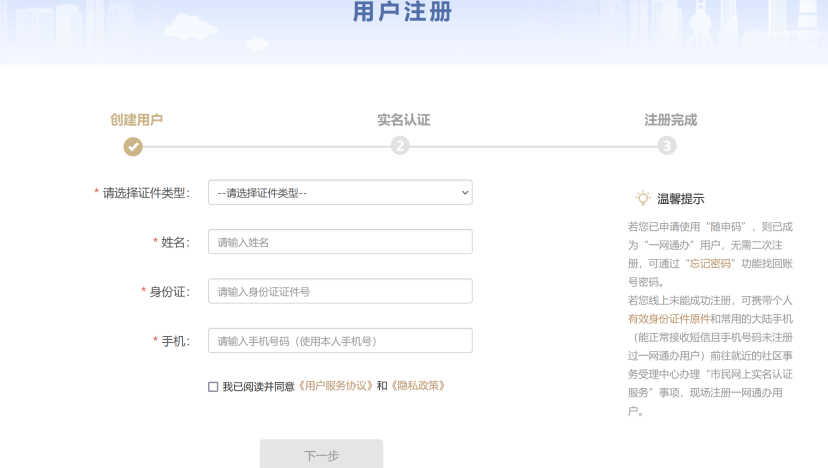The width and height of the screenshot is (828, 468).
Task: Click the 温馨提示 heading text
Action: 681,199
